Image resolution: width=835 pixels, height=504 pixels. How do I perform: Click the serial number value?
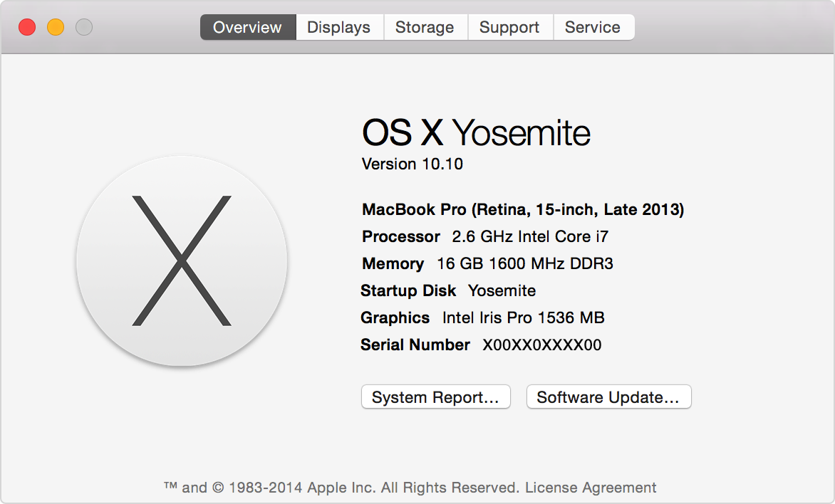[x=542, y=345]
